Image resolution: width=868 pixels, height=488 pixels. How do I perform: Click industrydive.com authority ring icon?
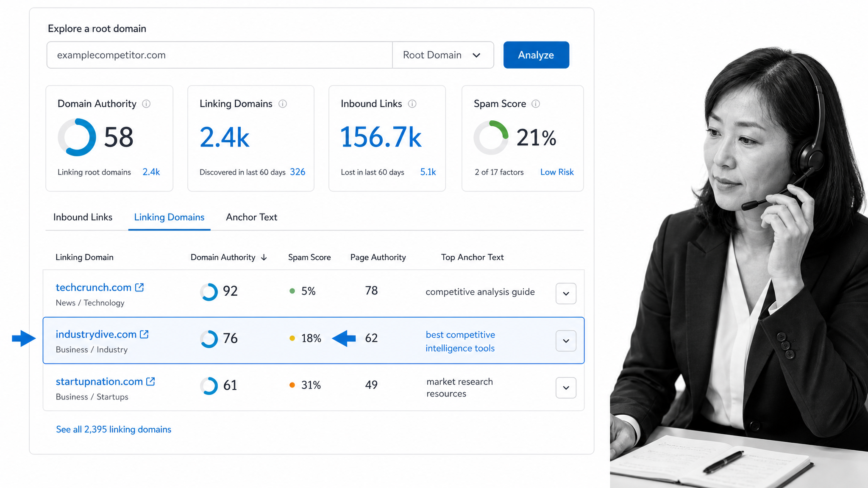[x=209, y=339]
